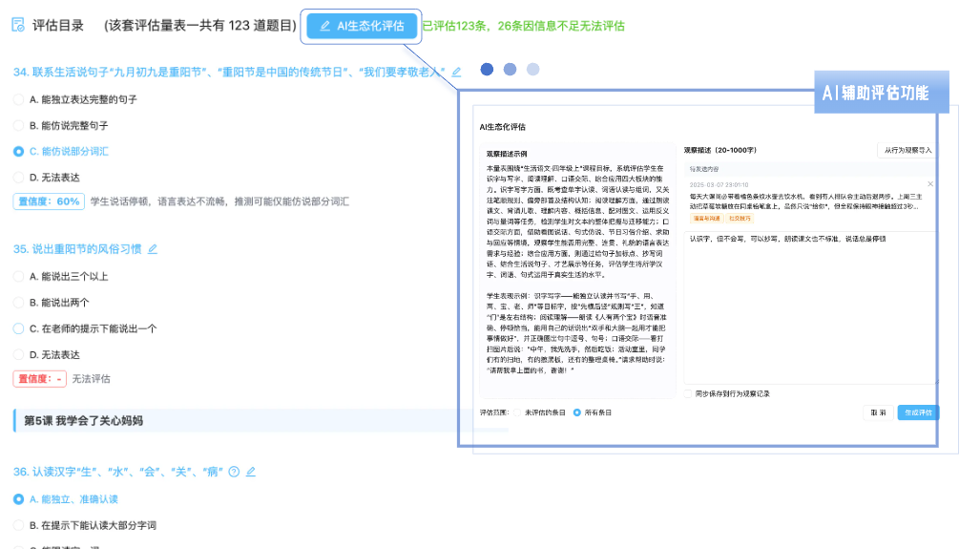
Task: Click the 置信度: - badge
Action: click(x=39, y=379)
